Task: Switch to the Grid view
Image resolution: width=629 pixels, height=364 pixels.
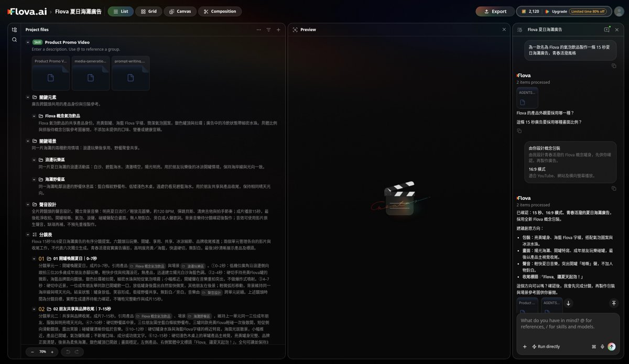Action: point(148,11)
